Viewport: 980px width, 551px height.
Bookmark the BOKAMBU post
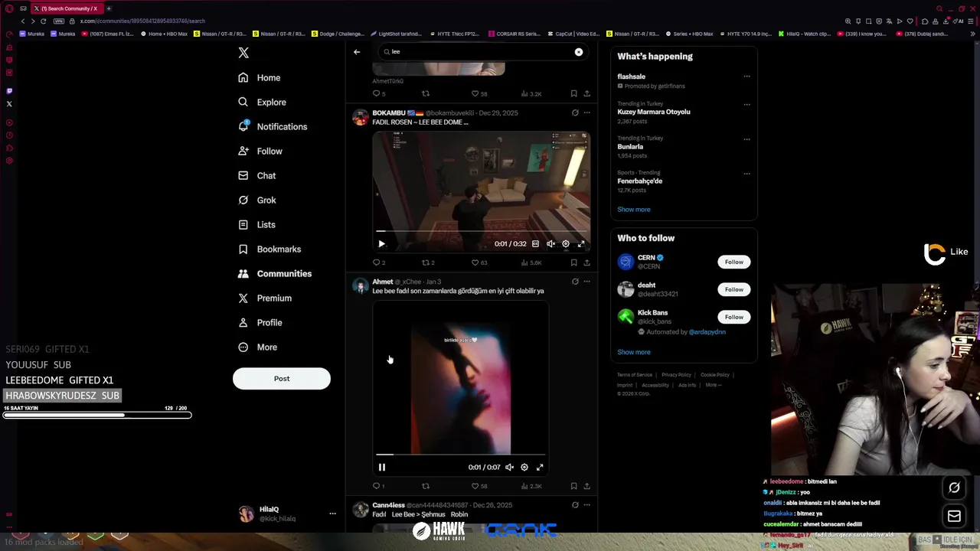[573, 262]
